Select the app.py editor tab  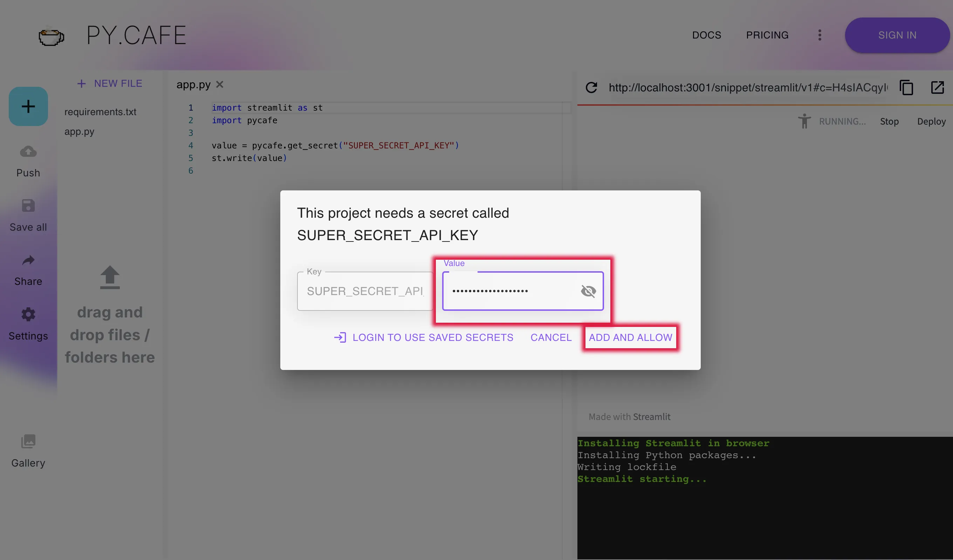pos(193,85)
